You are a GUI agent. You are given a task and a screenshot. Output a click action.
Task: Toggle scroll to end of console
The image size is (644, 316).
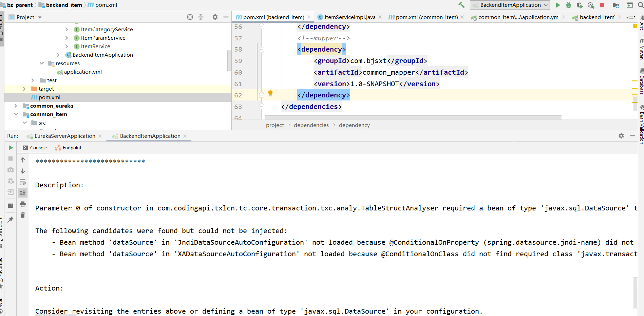click(x=23, y=193)
